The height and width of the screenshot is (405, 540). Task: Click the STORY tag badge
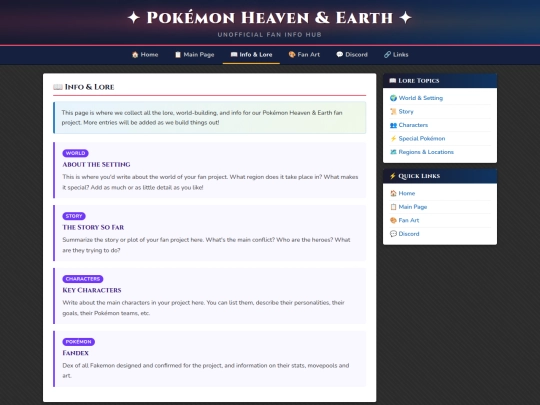[74, 216]
